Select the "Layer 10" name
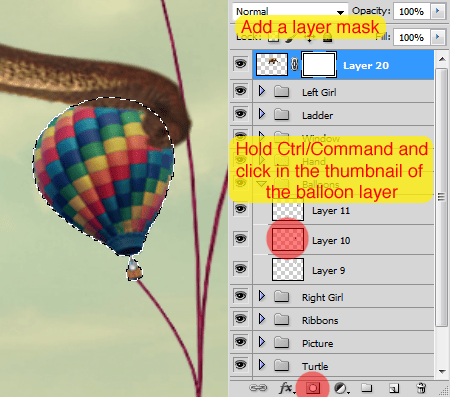 pyautogui.click(x=331, y=241)
